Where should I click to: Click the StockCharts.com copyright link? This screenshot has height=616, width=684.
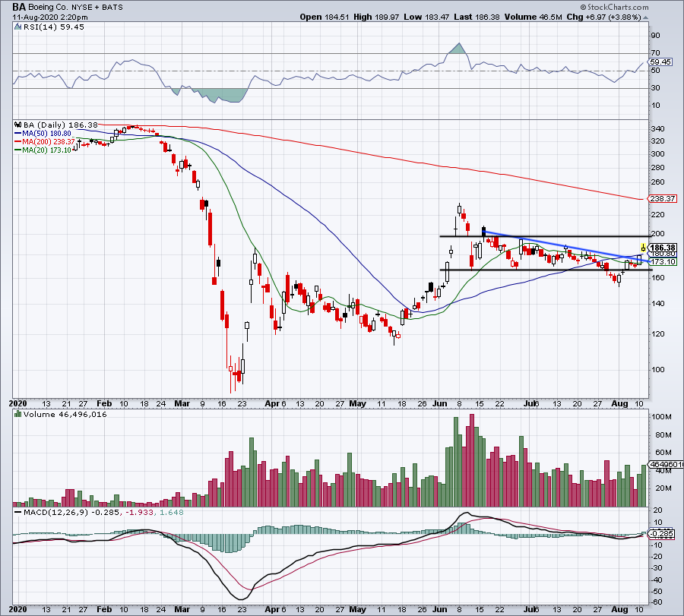click(x=614, y=7)
